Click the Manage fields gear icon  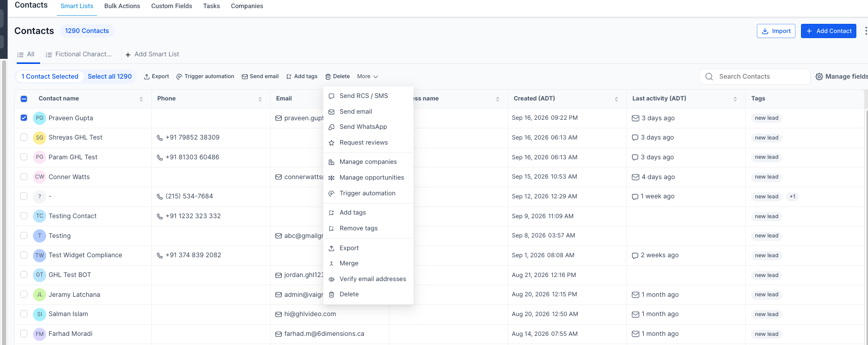tap(819, 77)
